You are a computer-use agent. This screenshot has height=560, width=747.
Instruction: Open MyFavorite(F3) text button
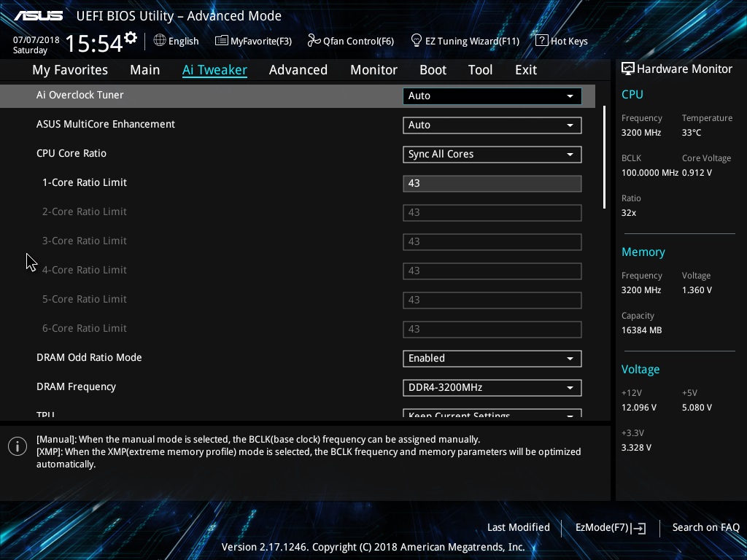click(261, 41)
